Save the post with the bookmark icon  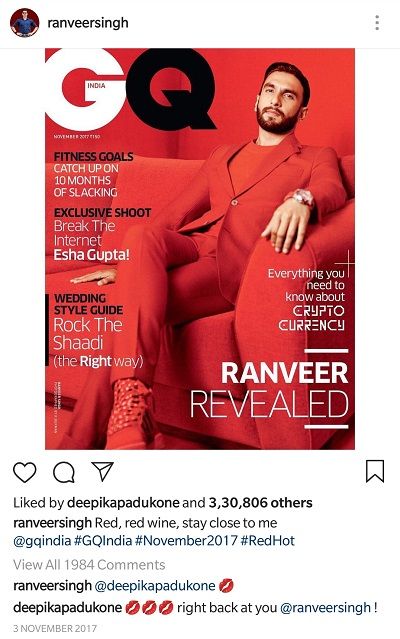coord(375,471)
